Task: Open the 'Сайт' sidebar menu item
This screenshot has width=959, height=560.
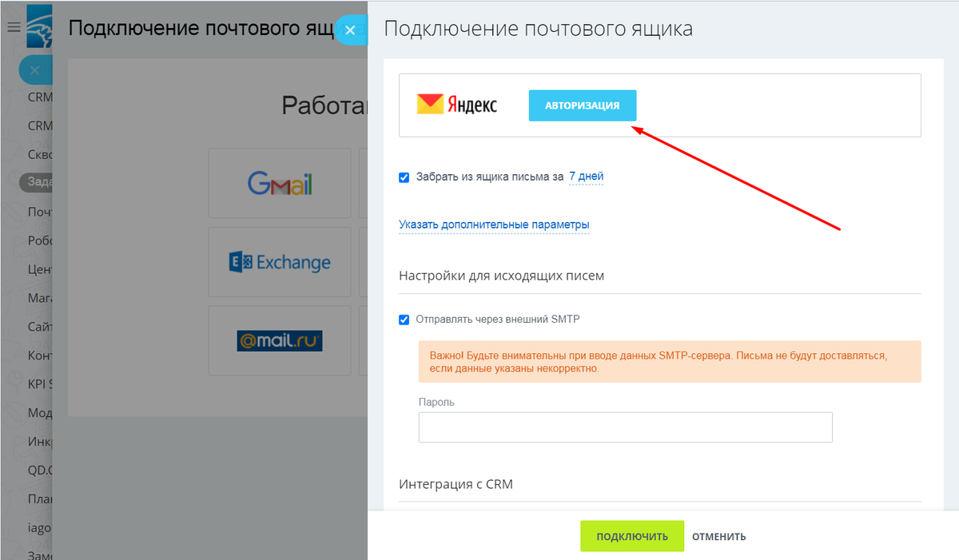Action: [40, 327]
